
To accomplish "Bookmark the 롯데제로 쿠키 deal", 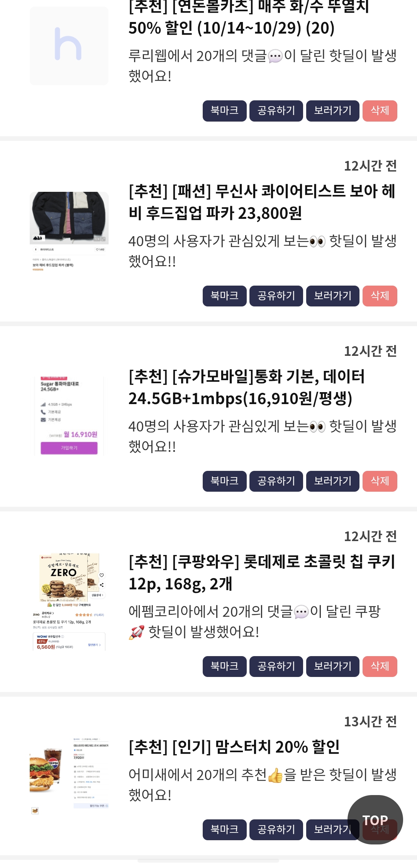I will [224, 667].
